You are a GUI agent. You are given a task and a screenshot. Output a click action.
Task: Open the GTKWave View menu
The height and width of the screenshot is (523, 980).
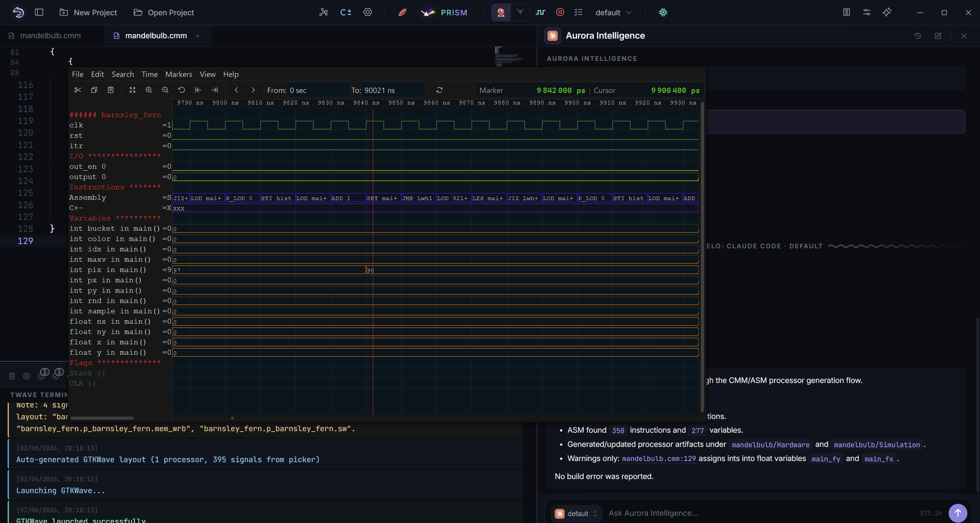tap(207, 74)
